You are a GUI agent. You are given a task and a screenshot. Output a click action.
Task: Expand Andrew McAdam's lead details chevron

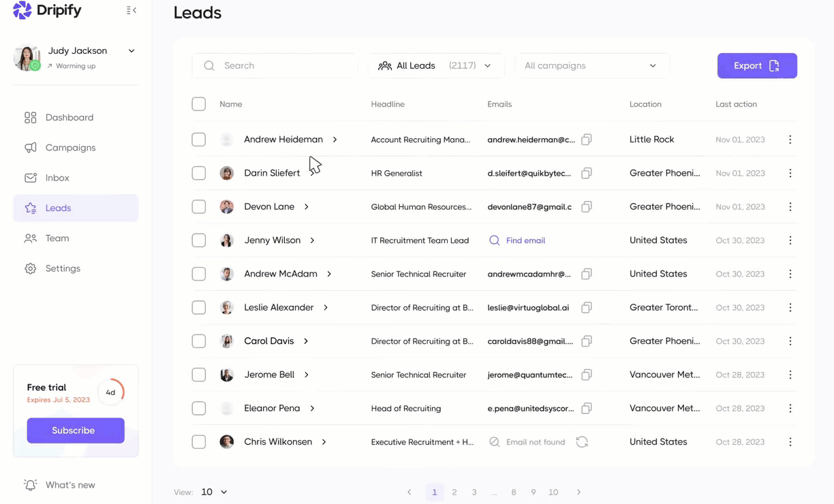329,274
